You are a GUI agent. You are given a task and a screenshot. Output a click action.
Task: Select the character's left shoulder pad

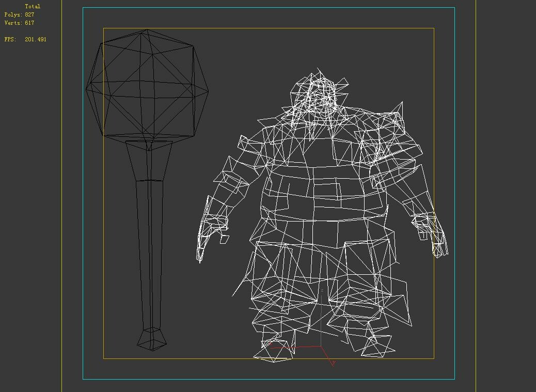coord(385,119)
